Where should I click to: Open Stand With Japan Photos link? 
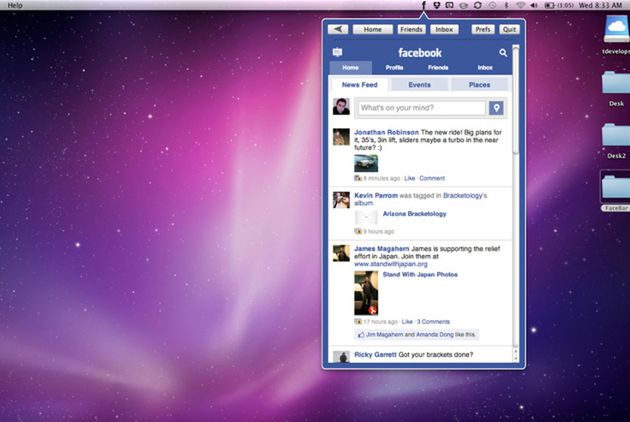point(420,275)
